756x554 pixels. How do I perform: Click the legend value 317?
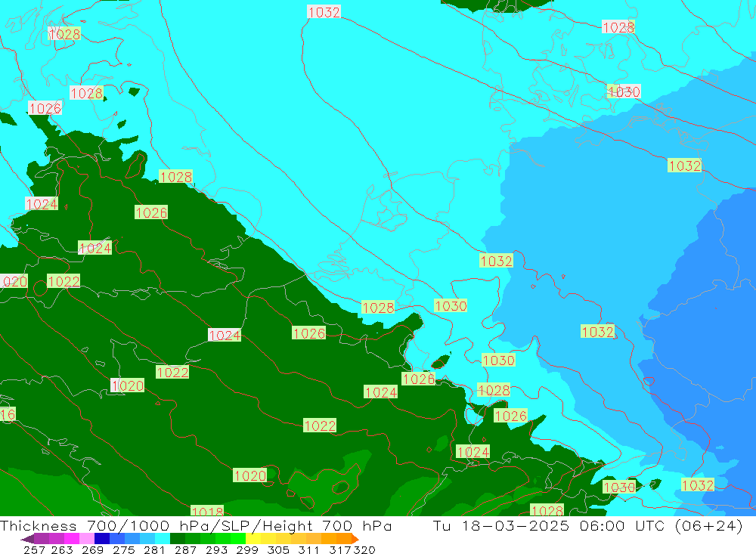(340, 549)
